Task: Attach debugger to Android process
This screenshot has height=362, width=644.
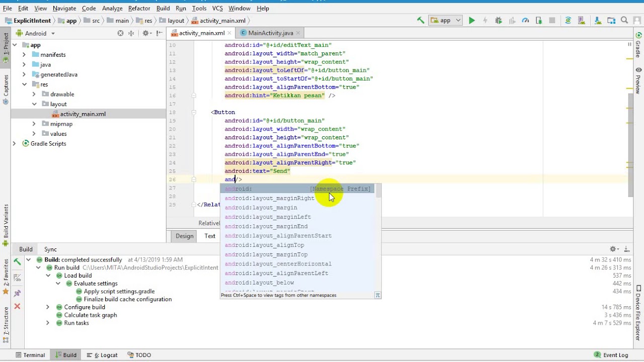Action: [x=539, y=21]
